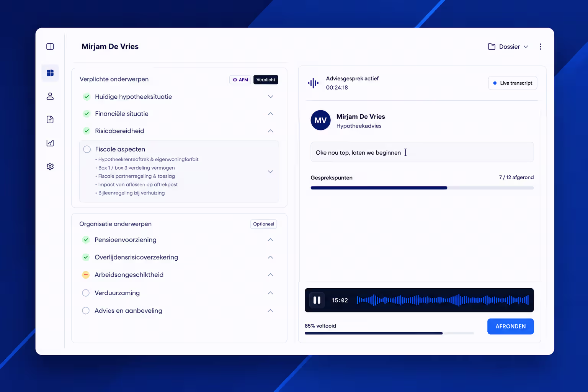Open the Dossier dropdown arrow

[526, 47]
